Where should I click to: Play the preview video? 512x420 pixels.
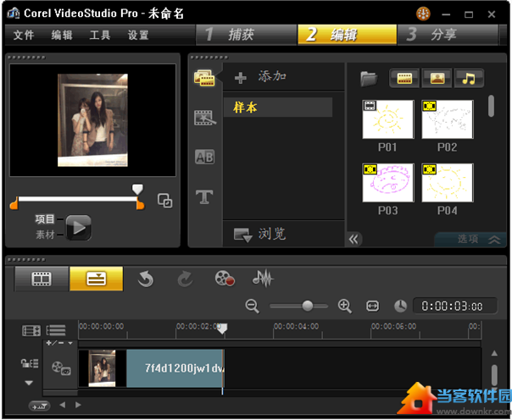78,227
